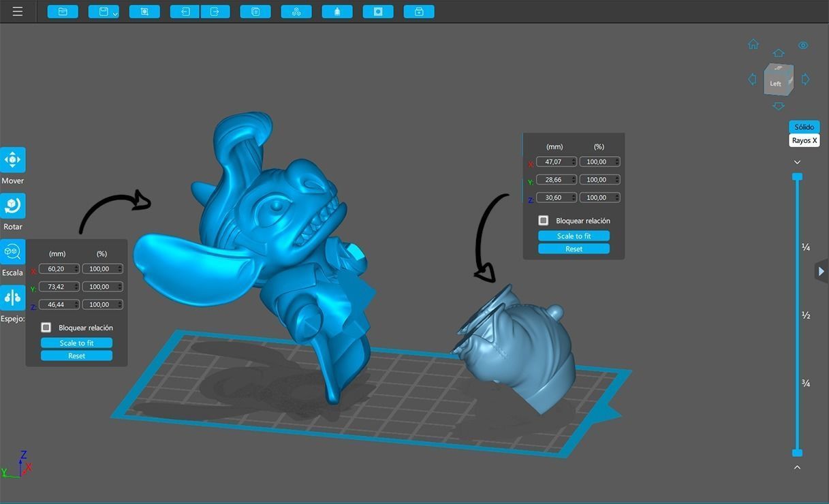
Task: Click X percent field beside 60,20
Action: point(103,268)
